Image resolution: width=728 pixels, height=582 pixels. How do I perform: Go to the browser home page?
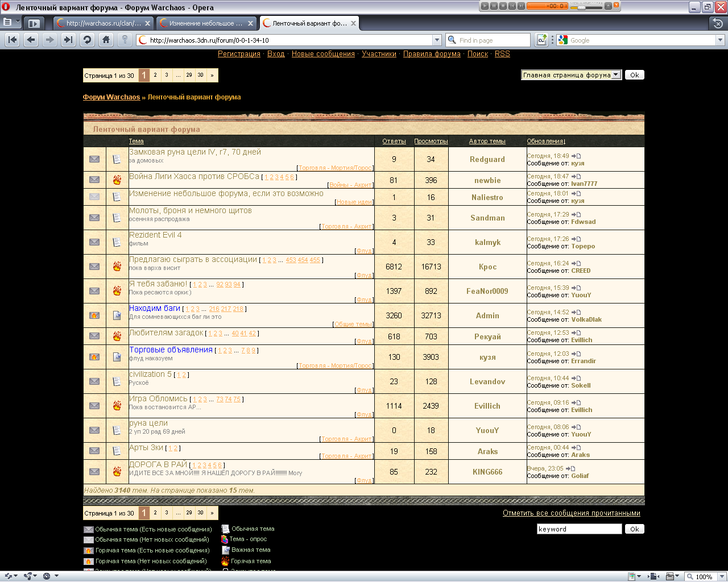click(106, 40)
